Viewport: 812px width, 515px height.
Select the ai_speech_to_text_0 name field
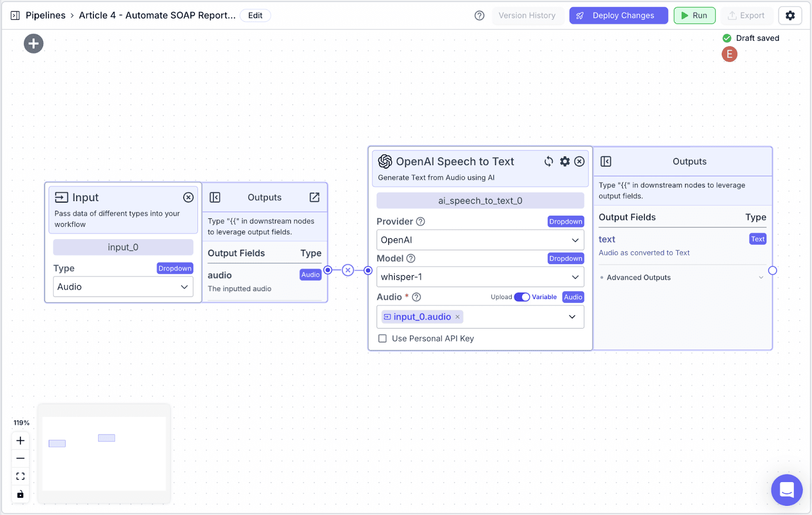480,201
